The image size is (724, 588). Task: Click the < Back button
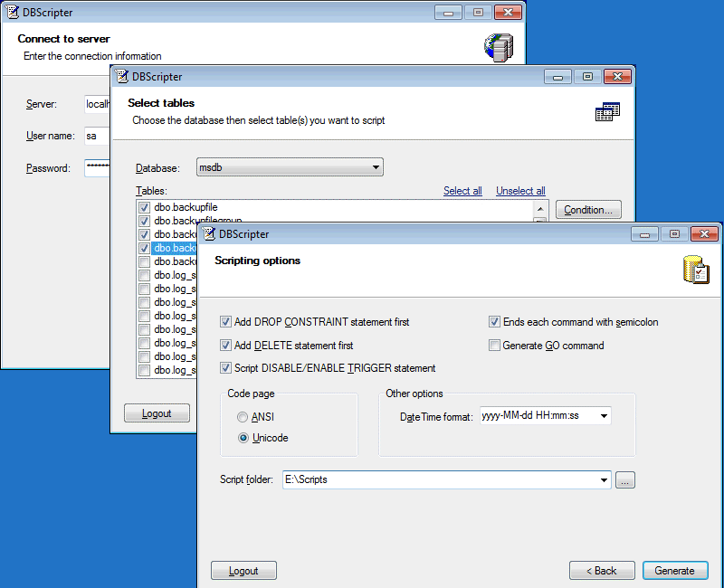pos(602,571)
